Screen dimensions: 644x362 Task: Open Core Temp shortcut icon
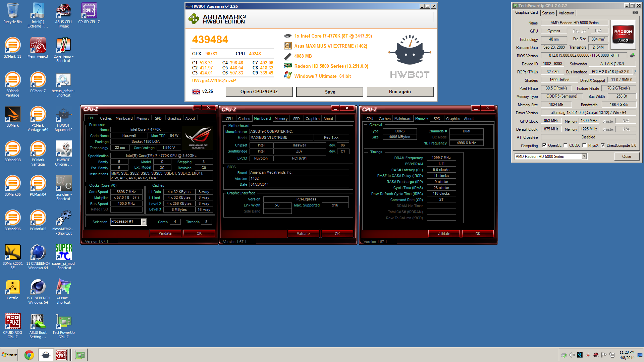pos(63,50)
